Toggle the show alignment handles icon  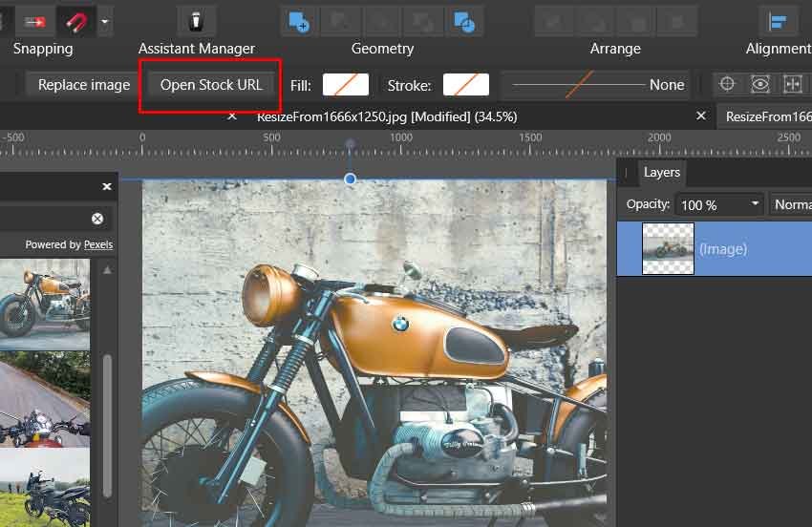pyautogui.click(x=792, y=84)
